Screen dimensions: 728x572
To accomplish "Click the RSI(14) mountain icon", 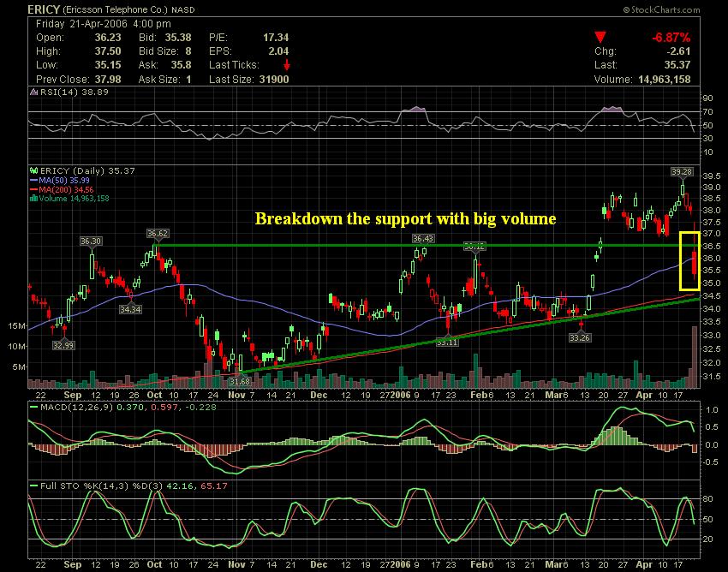I will point(33,92).
